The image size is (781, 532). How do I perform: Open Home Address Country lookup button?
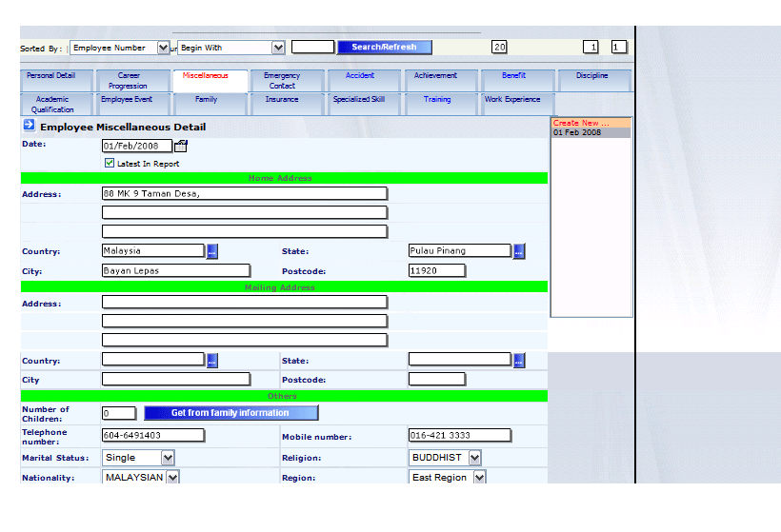[x=211, y=251]
